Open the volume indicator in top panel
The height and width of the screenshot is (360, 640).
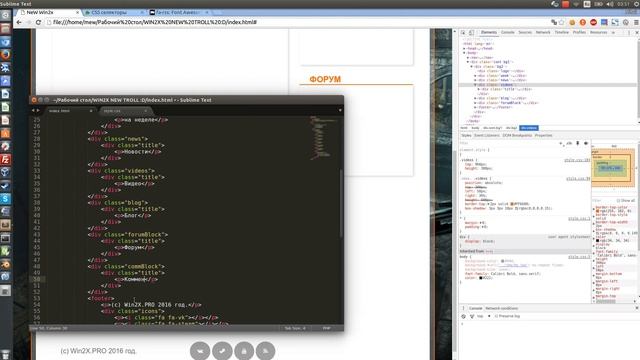click(610, 4)
